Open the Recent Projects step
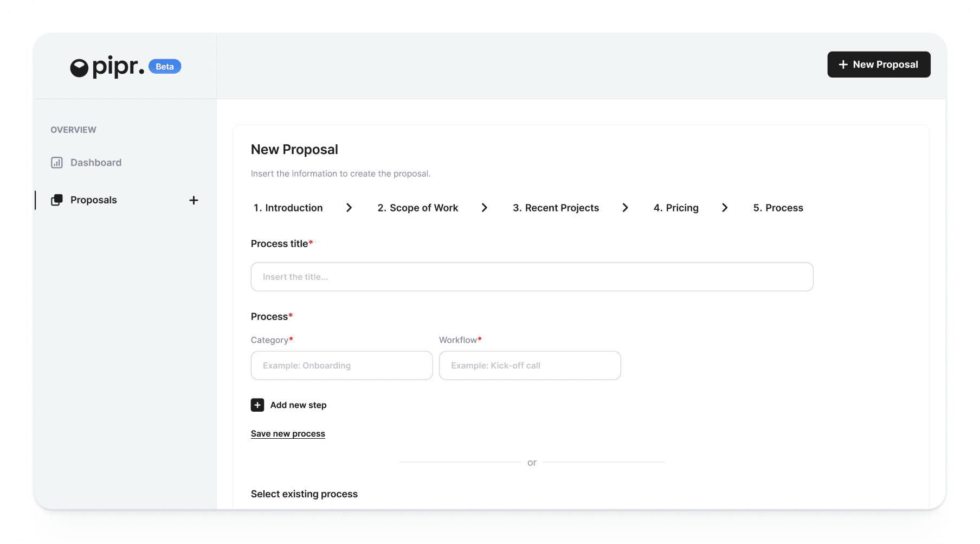This screenshot has width=980, height=544. coord(556,208)
